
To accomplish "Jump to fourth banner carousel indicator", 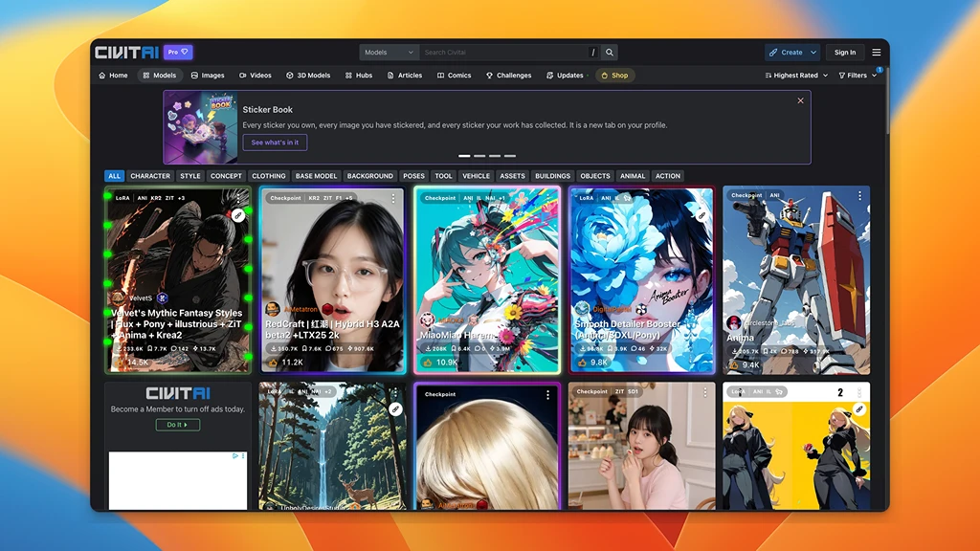I will (x=510, y=156).
